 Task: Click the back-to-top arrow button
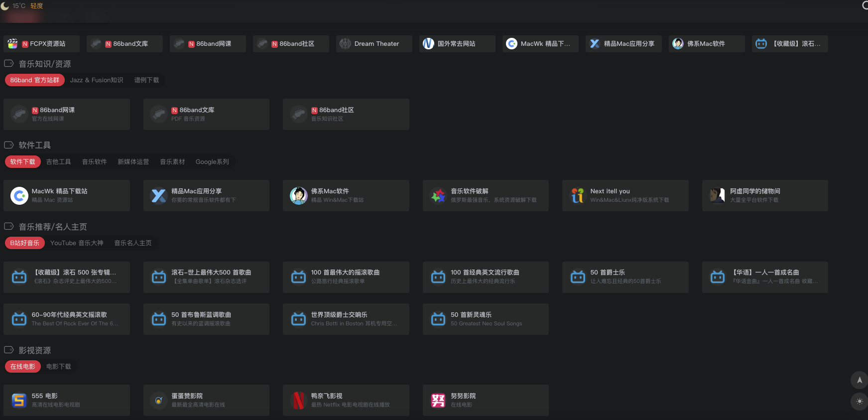pyautogui.click(x=859, y=380)
